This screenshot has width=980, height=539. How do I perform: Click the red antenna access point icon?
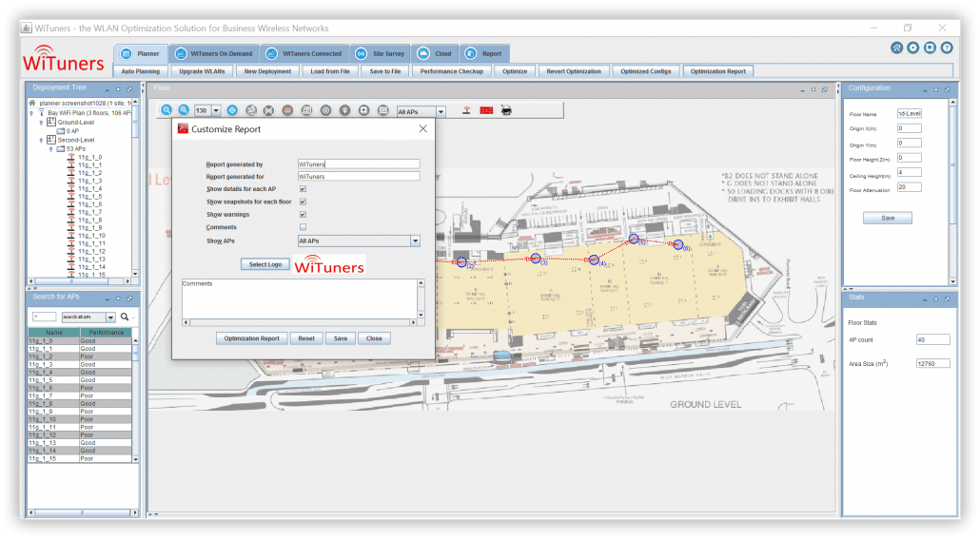click(466, 110)
